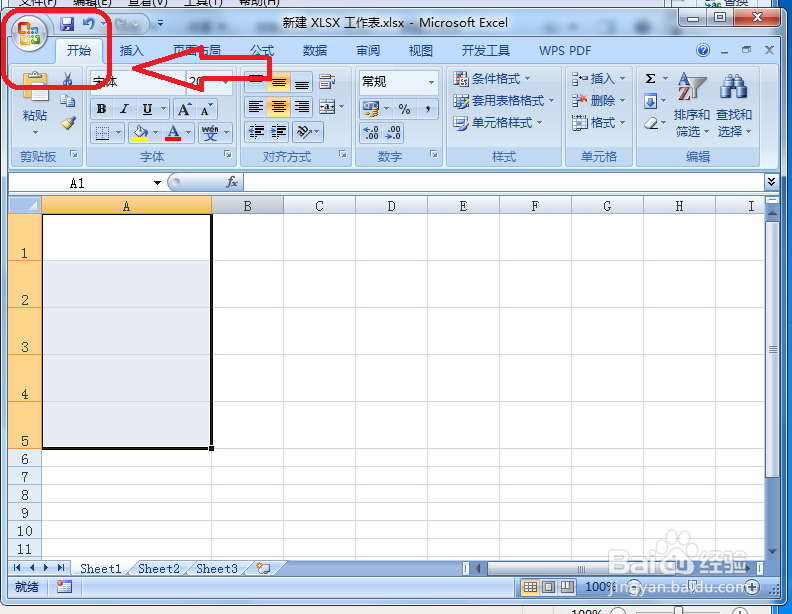792x614 pixels.
Task: Open Delete cells (删除) dropdown
Action: click(599, 101)
